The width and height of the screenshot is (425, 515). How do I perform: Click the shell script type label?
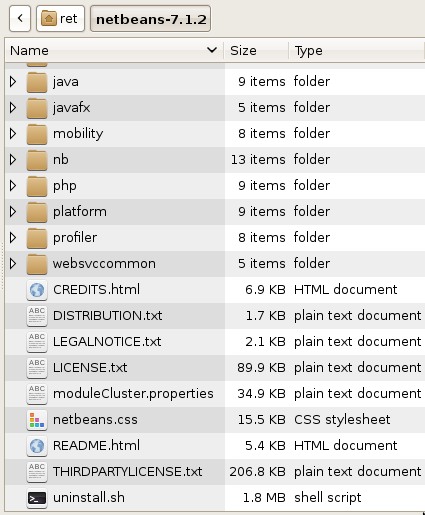click(x=327, y=497)
